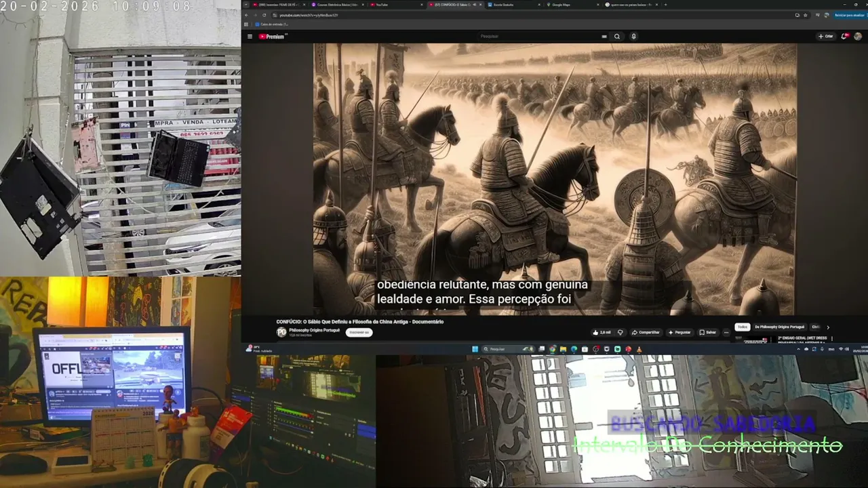Open Microsoft Edge from the taskbar

click(574, 349)
